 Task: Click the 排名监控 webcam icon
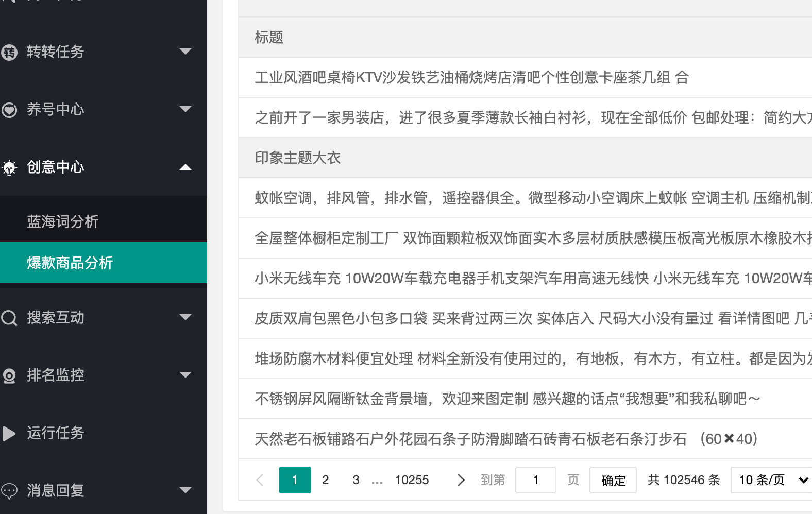pyautogui.click(x=9, y=376)
